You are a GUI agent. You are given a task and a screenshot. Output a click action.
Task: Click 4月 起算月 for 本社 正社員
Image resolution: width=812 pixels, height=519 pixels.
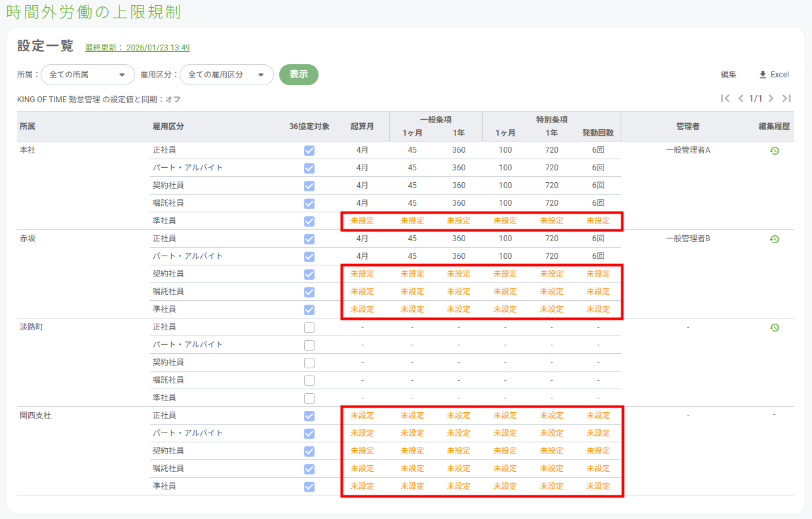tap(362, 150)
